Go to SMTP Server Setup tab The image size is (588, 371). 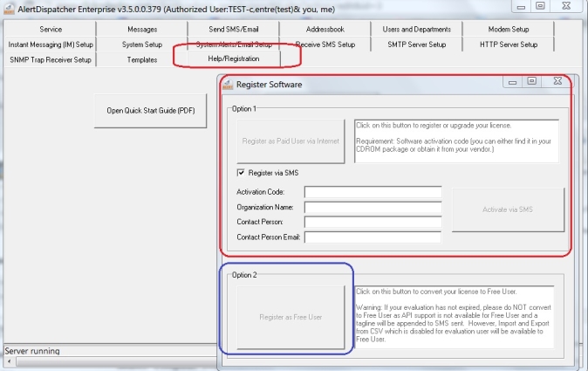(x=417, y=45)
